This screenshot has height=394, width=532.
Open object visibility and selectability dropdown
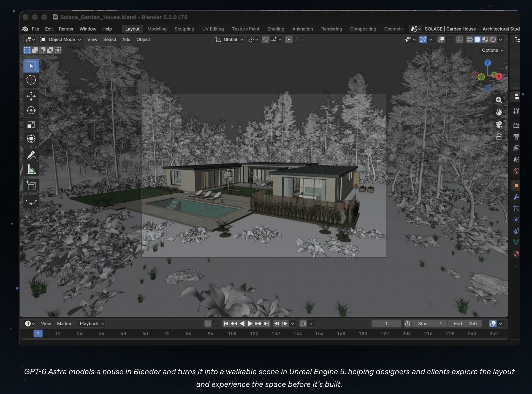[x=410, y=39]
